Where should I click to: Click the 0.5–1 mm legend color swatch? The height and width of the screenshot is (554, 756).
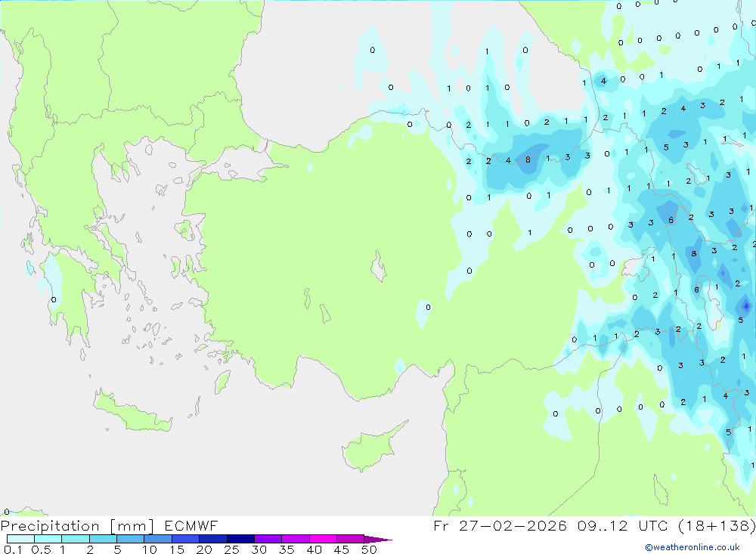tap(48, 539)
